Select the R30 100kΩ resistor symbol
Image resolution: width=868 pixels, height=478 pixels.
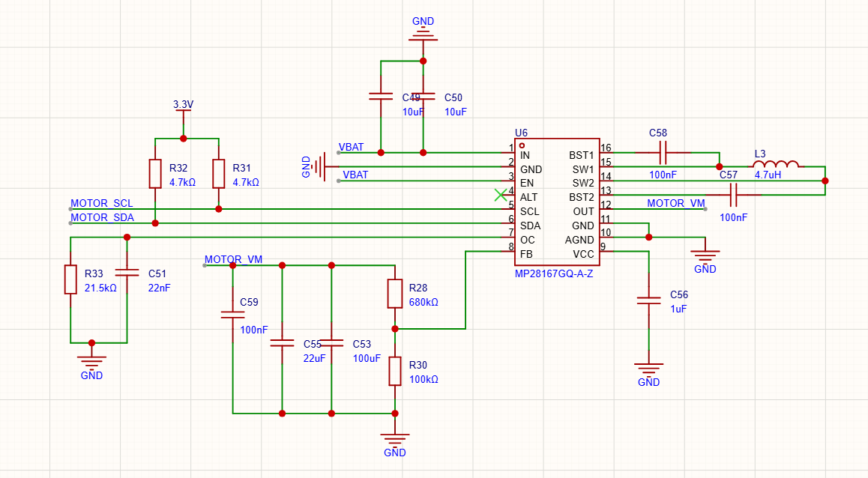pos(395,372)
